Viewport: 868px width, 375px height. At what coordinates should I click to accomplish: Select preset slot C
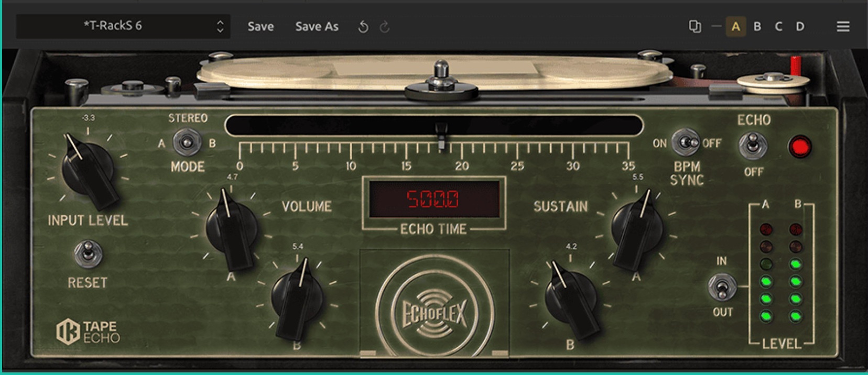tap(778, 26)
